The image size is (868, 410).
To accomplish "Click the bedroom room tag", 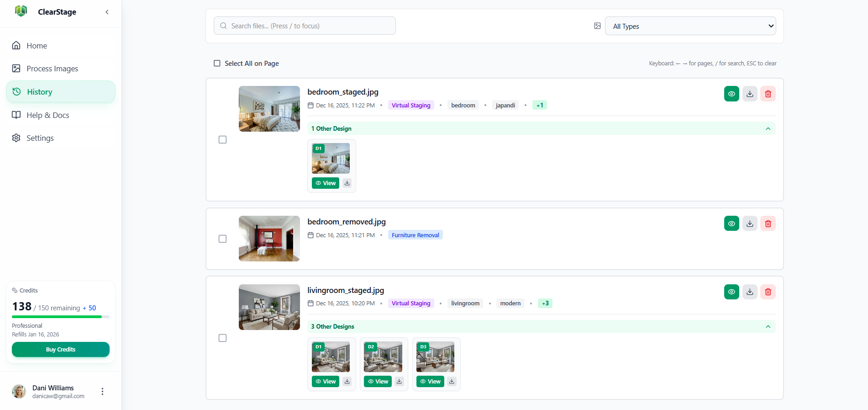I will [x=463, y=105].
